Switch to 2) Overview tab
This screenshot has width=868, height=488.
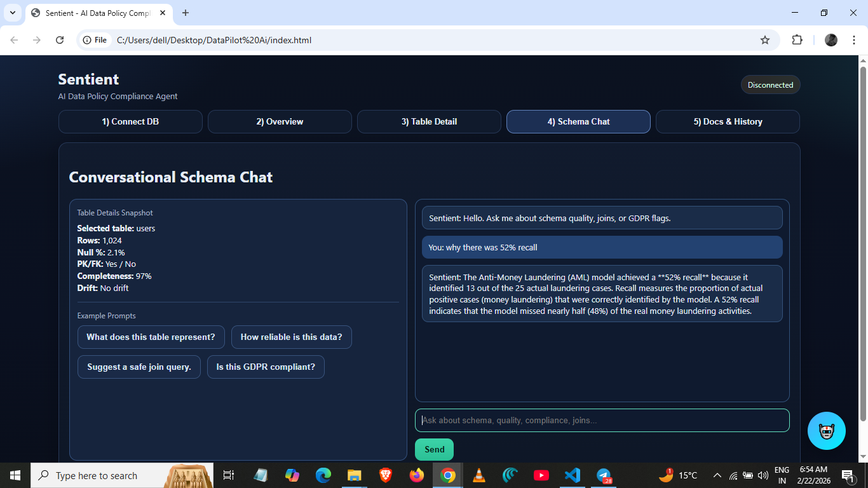tap(280, 121)
